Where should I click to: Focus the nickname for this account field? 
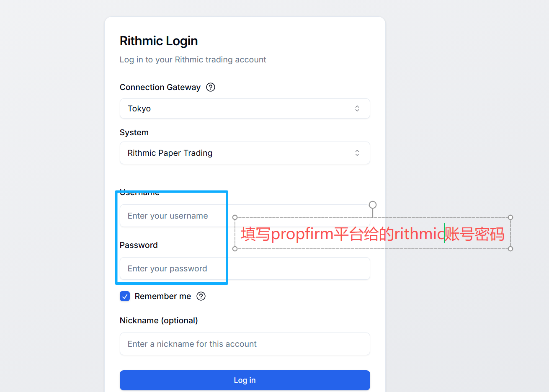pos(245,344)
